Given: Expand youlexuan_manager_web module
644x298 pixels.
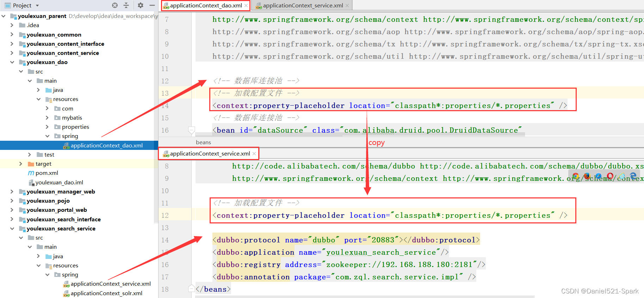Looking at the screenshot, I should [12, 191].
